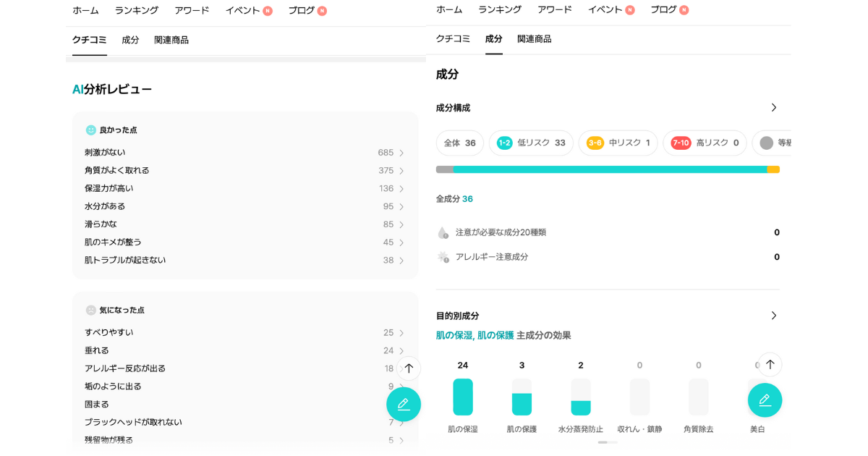Tap the pencil write button in the AI分析レビュー panel
The width and height of the screenshot is (868, 456).
[x=404, y=404]
